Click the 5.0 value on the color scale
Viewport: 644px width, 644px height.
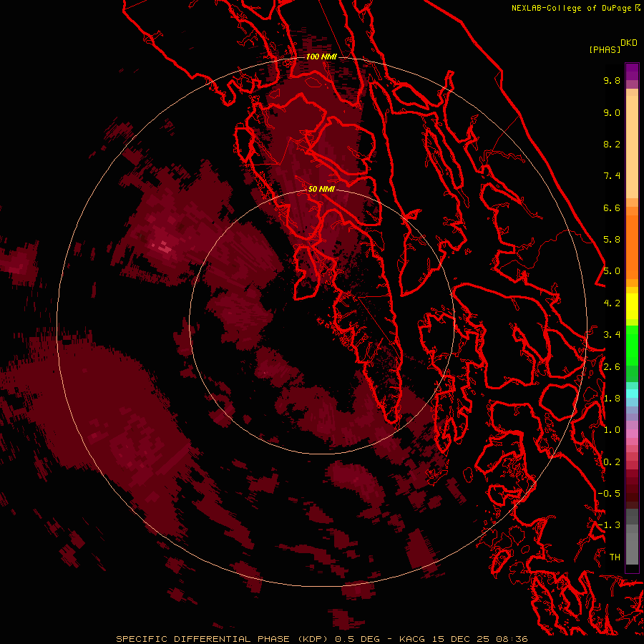pos(612,271)
